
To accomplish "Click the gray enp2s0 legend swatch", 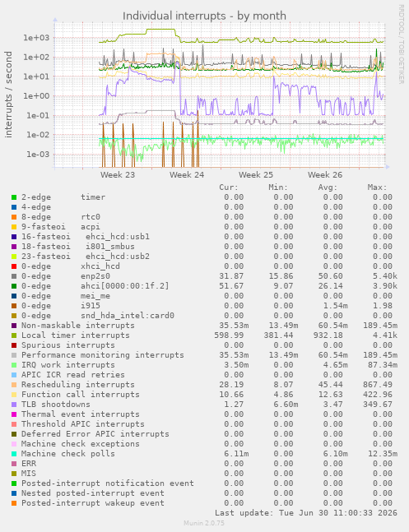I will (x=14, y=276).
